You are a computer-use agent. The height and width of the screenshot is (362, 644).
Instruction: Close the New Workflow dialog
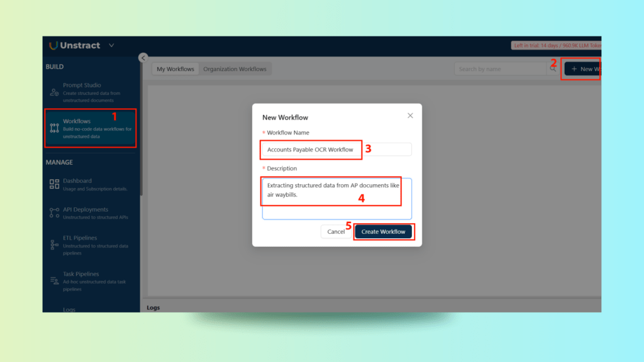(410, 116)
